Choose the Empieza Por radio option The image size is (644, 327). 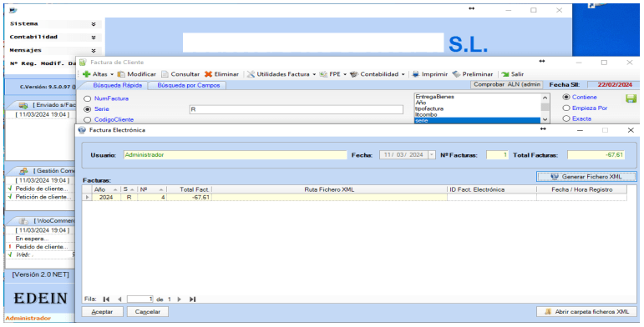(x=566, y=108)
